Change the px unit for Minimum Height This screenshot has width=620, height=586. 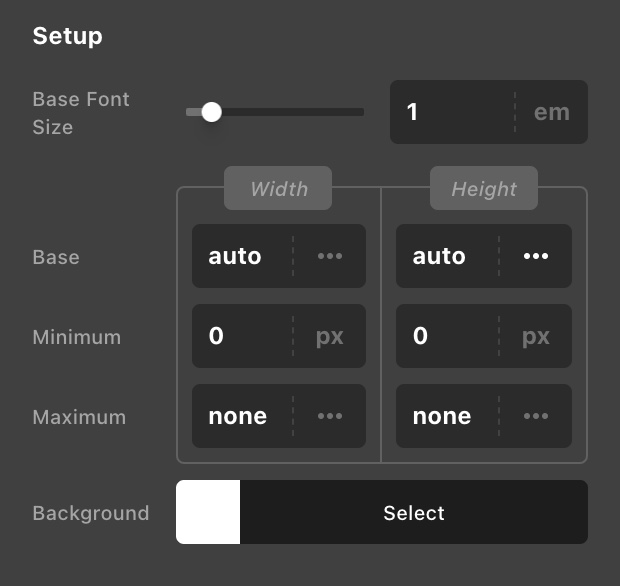click(x=536, y=336)
